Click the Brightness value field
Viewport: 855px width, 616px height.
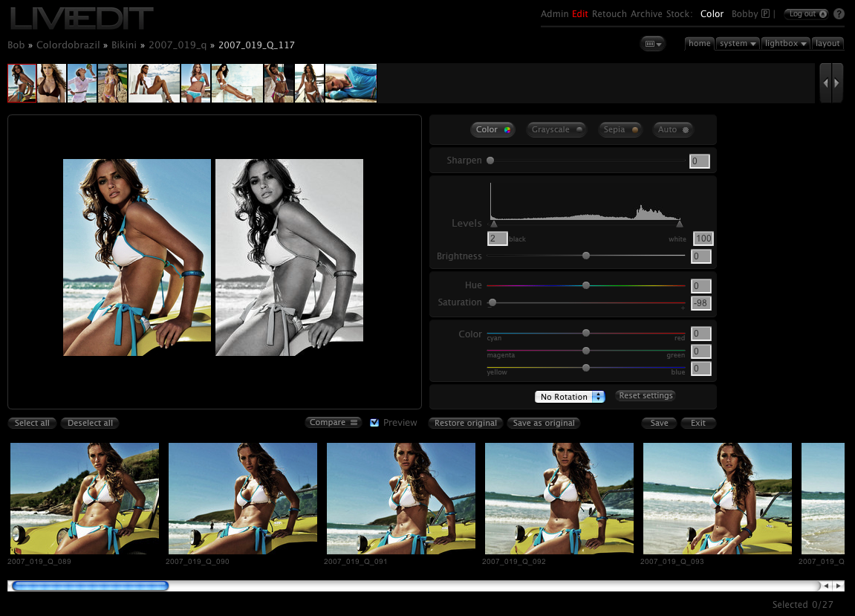click(701, 256)
